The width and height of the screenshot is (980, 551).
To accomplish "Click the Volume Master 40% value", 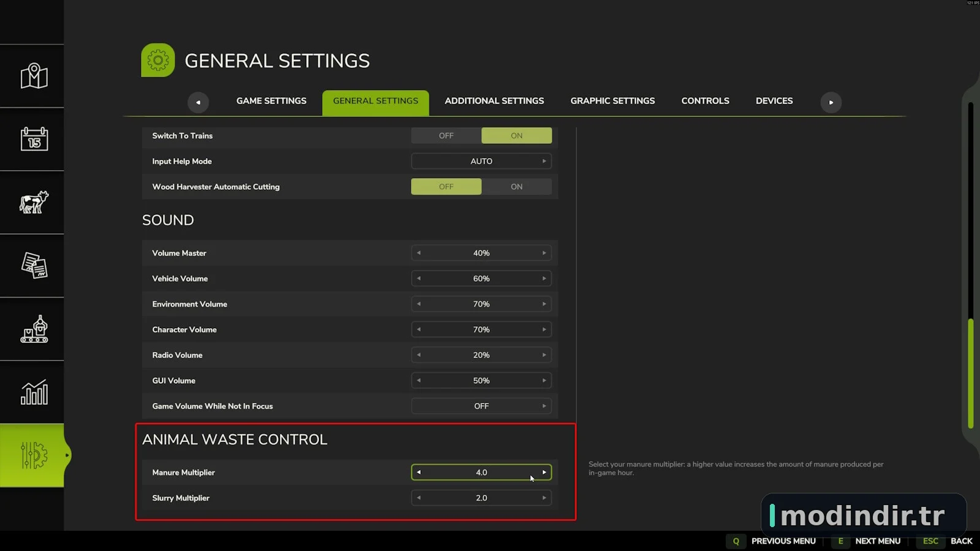I will [x=481, y=253].
